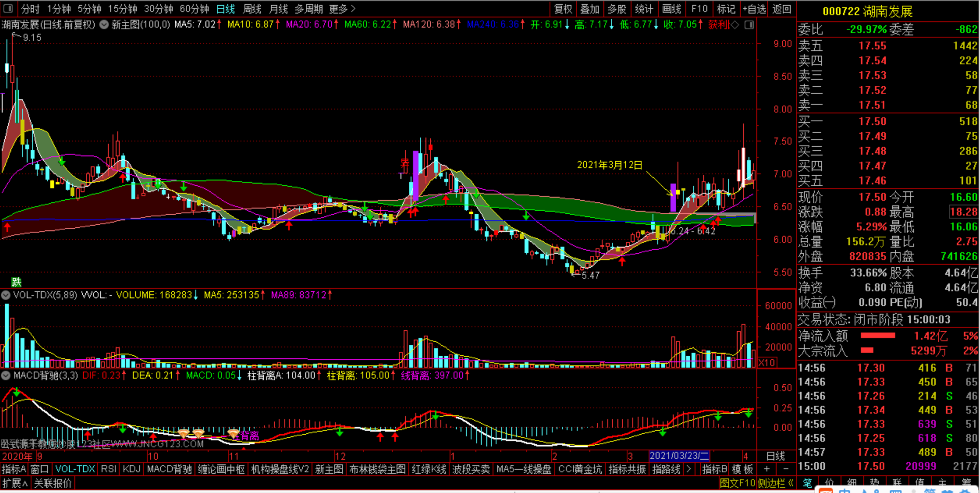Viewport: 980px width, 493px height.
Task: Collapse the 侧边栏 sidebar
Action: click(776, 484)
